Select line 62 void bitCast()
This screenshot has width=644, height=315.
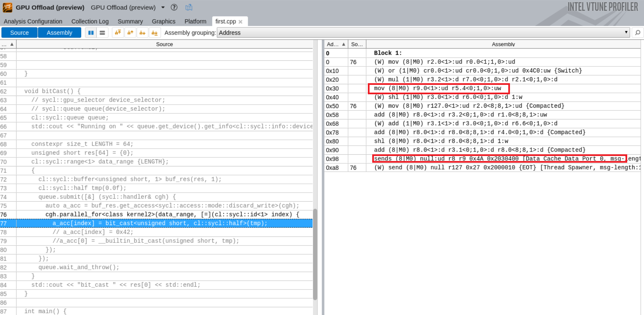156,91
